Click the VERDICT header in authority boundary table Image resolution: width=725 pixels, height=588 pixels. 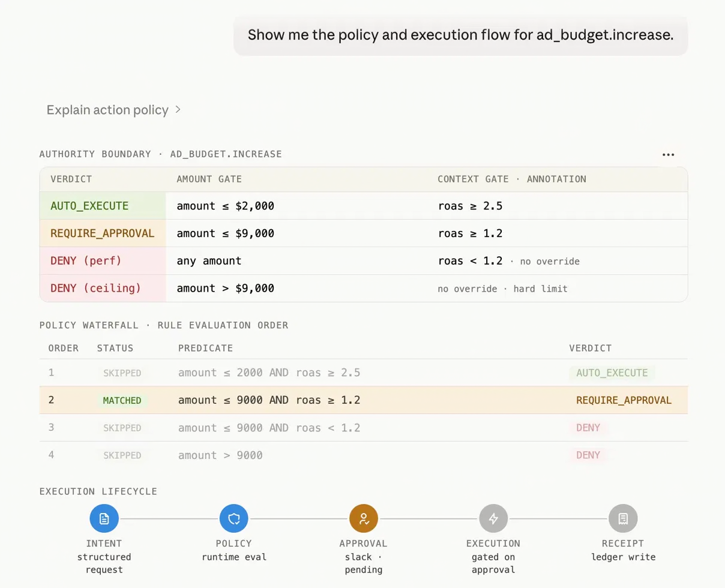tap(71, 179)
